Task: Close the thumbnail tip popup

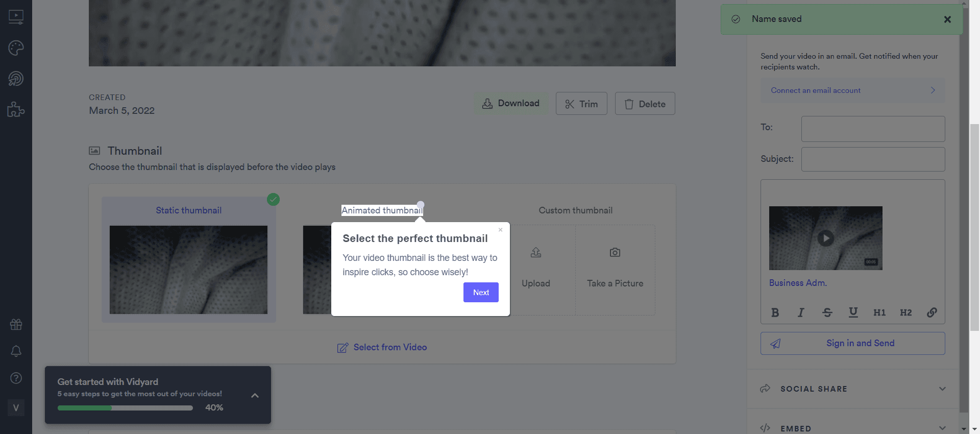Action: (500, 230)
